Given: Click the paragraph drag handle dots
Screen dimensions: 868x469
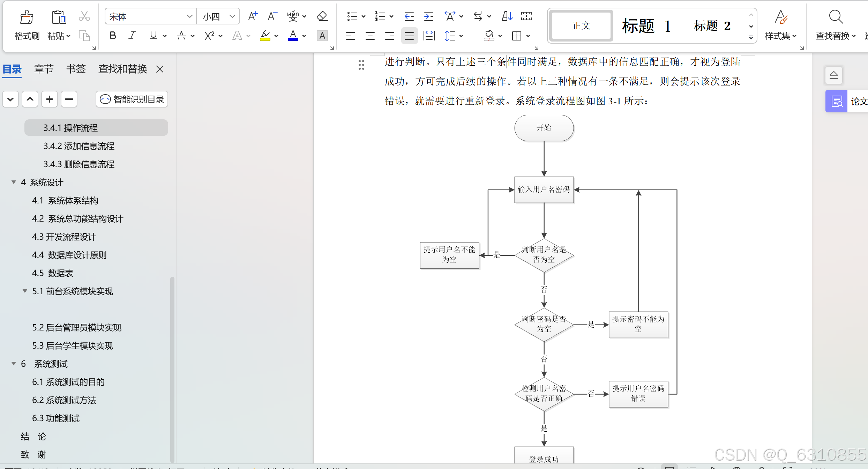Looking at the screenshot, I should tap(361, 65).
